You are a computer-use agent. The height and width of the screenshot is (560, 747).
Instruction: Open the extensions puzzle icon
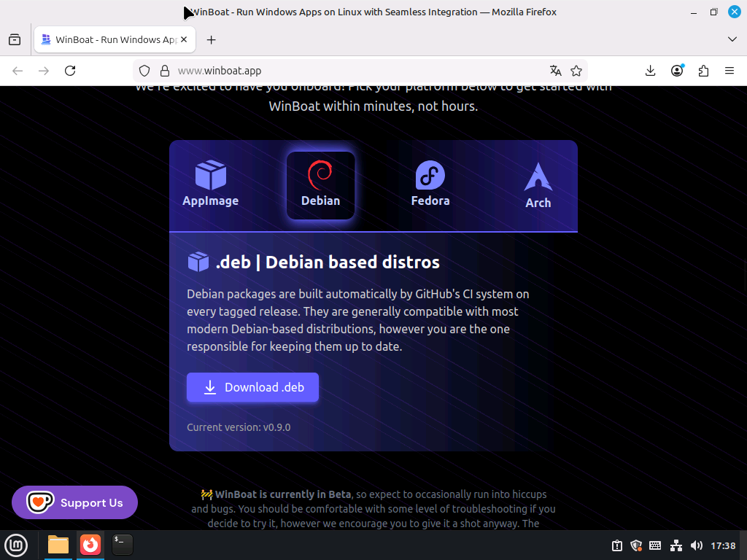703,71
